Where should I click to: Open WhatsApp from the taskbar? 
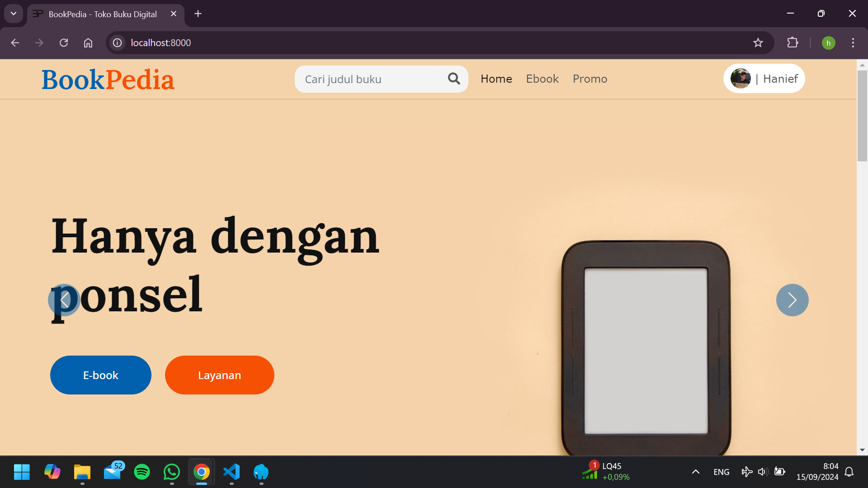point(171,471)
